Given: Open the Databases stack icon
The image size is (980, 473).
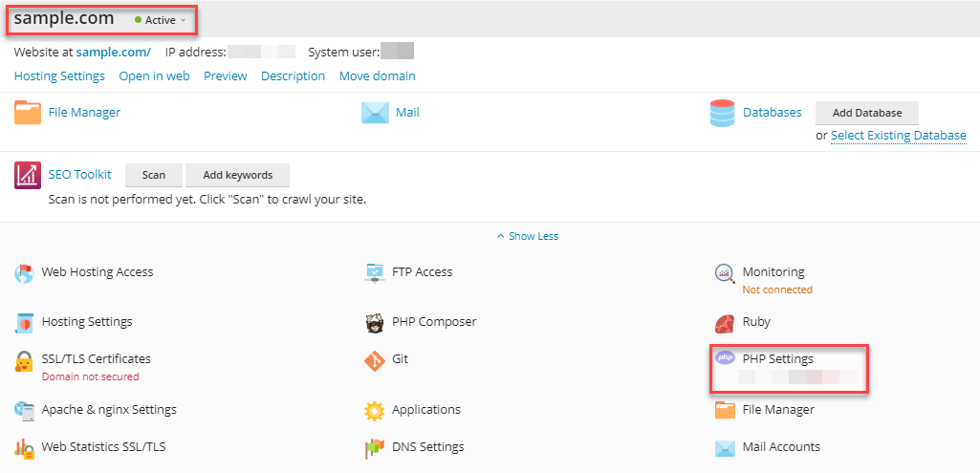Looking at the screenshot, I should 722,113.
